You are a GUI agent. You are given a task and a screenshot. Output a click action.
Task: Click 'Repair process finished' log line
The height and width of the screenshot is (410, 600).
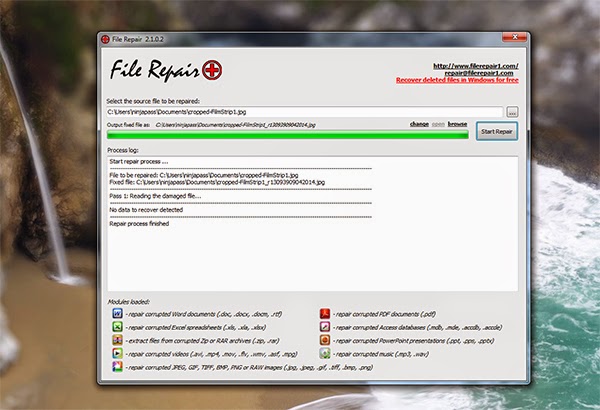coord(139,224)
